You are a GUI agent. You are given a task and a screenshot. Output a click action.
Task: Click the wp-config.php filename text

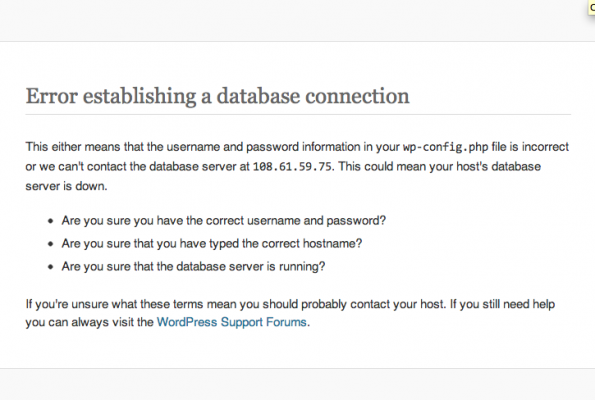point(445,147)
